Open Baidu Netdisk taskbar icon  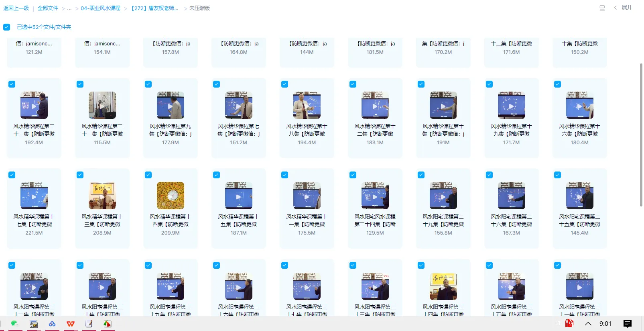[52, 324]
